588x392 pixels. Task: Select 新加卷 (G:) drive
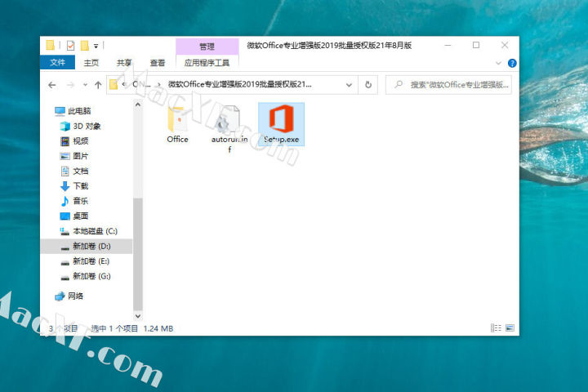[x=86, y=276]
